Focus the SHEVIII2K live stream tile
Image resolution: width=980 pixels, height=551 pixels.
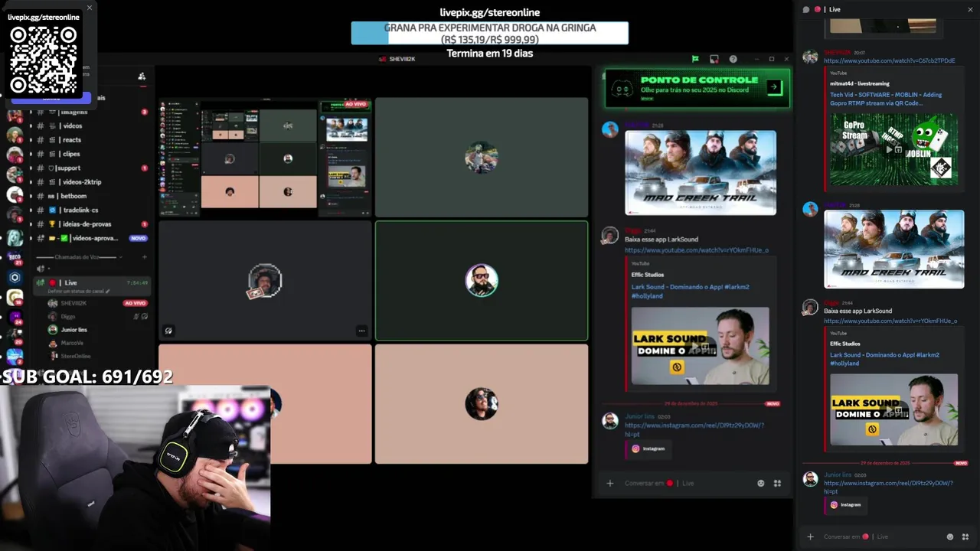click(265, 158)
